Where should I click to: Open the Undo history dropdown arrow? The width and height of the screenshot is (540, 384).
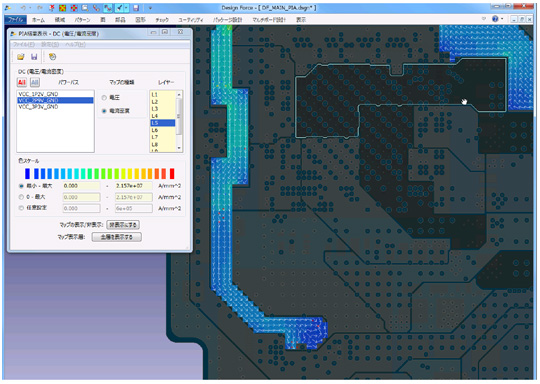tap(30, 8)
